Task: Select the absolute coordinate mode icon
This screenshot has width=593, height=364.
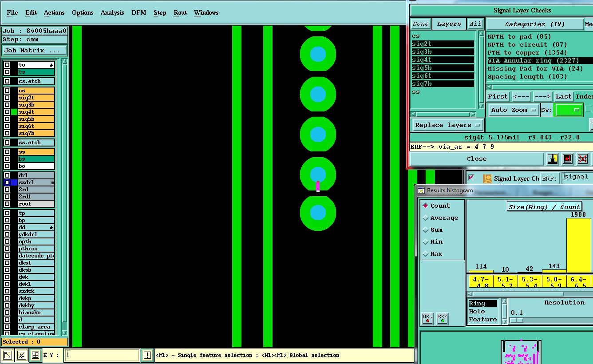Action: coord(8,355)
